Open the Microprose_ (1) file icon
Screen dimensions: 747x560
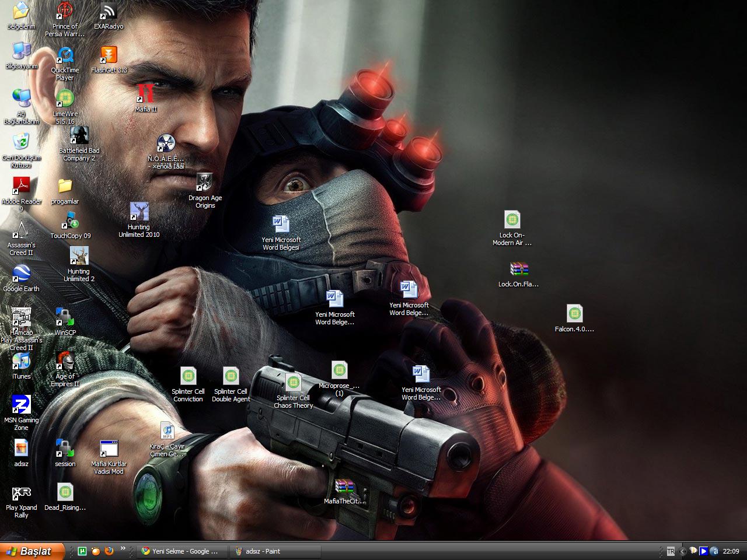pos(339,370)
